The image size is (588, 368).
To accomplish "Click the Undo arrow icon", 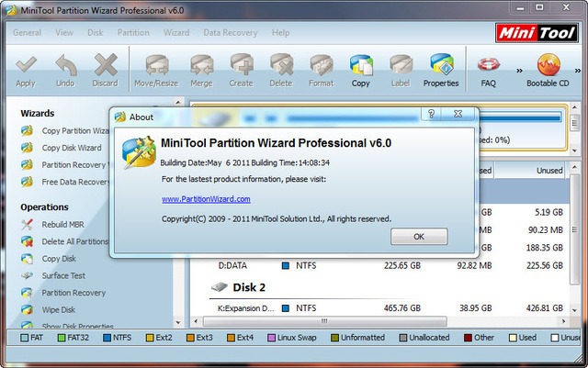I will (x=66, y=65).
